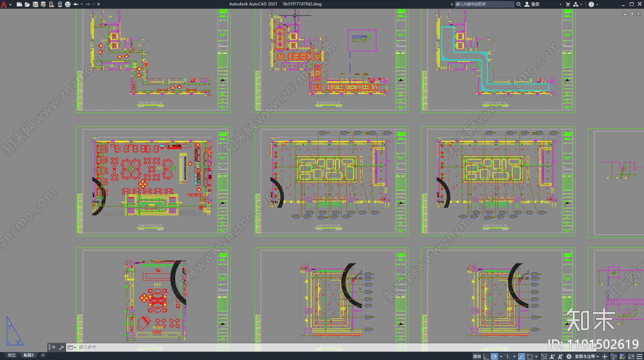Open the object snap settings dropdown arrow
The height and width of the screenshot is (360, 644).
pos(536,356)
